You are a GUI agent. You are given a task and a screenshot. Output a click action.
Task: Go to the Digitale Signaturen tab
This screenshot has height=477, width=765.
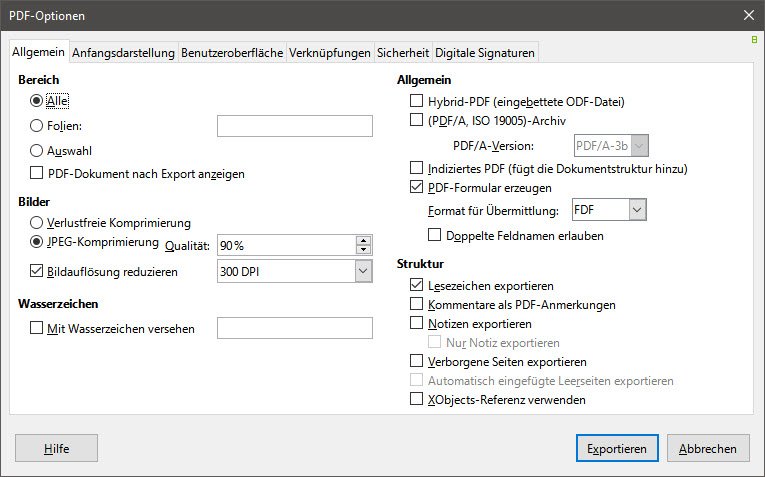click(x=485, y=53)
